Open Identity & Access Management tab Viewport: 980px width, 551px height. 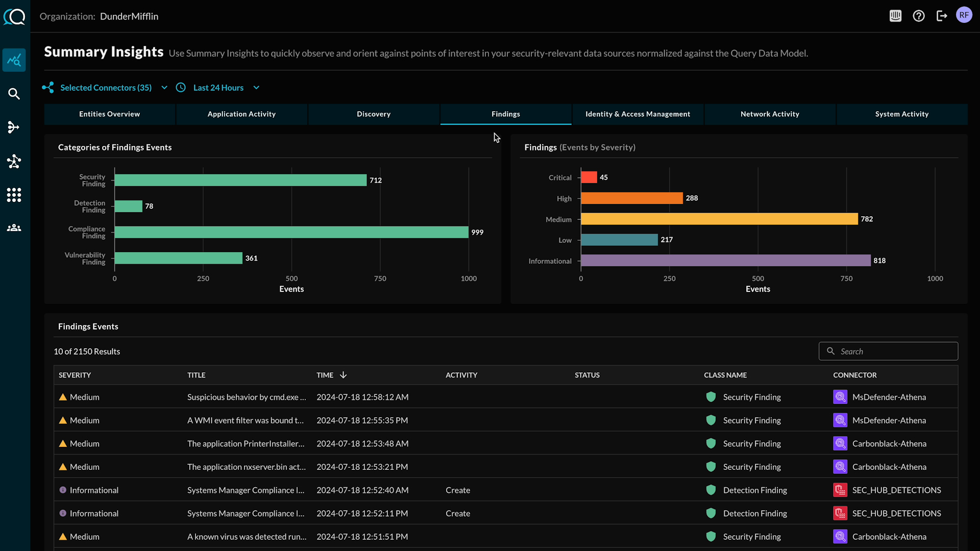638,114
